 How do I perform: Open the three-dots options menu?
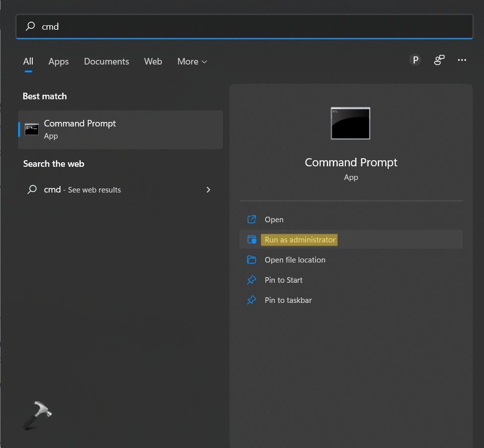(462, 60)
